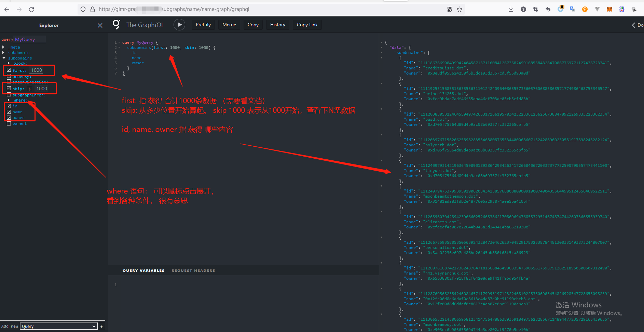The image size is (644, 332).
Task: Switch to the Request Headers tab
Action: 193,270
